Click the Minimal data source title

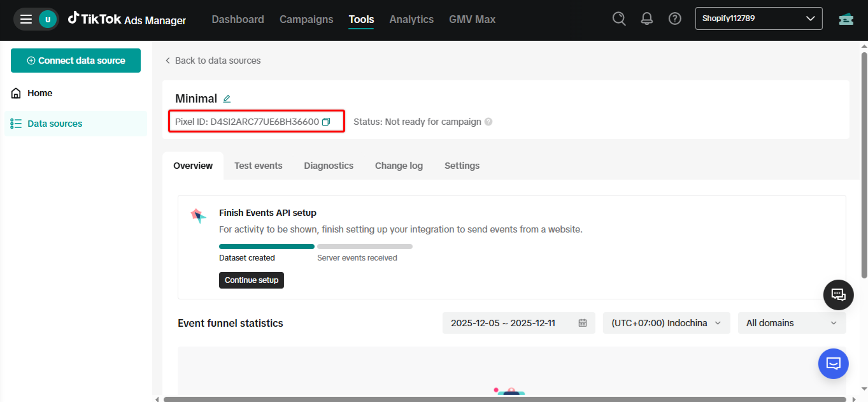(196, 99)
